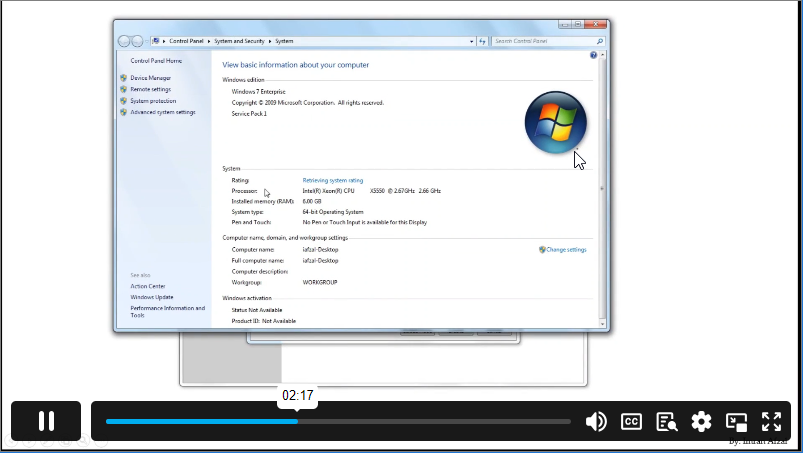Open Action Center link
The image size is (803, 453).
[148, 286]
